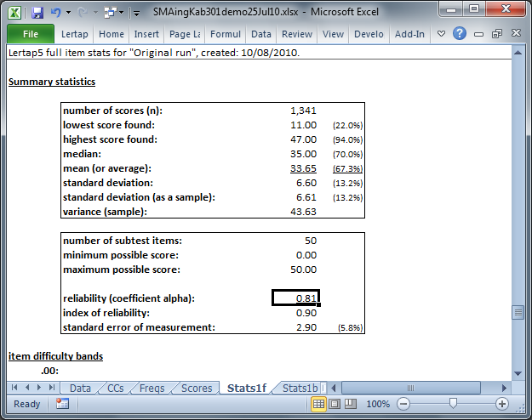
Task: Click the zoom out minus button
Action: click(403, 404)
